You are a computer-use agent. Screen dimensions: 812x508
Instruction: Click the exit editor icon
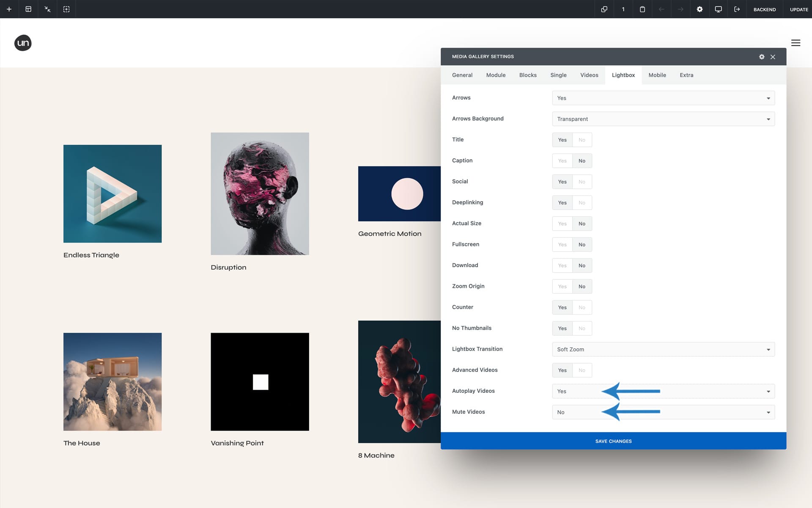pos(737,9)
